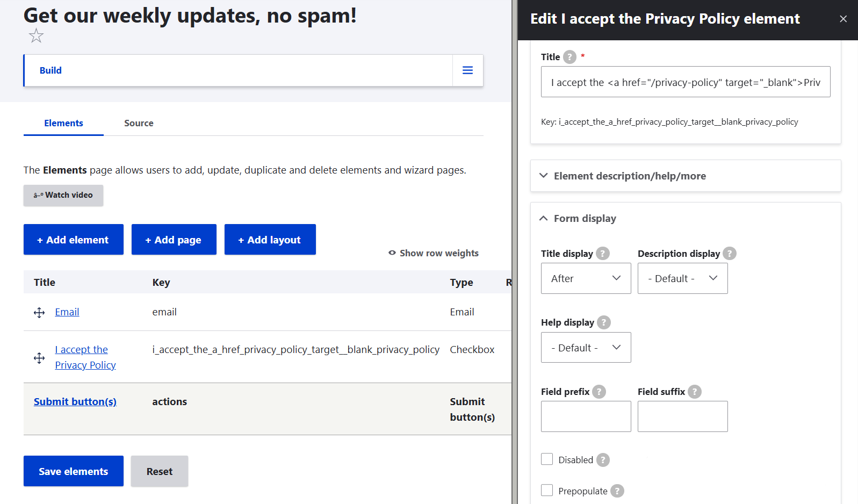This screenshot has height=504, width=858.
Task: Open the I accept the Privacy Policy link
Action: pyautogui.click(x=85, y=357)
